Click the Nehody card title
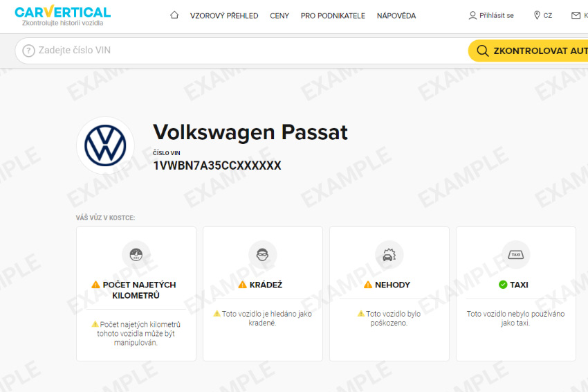Screen dimensions: 588x392 392,285
